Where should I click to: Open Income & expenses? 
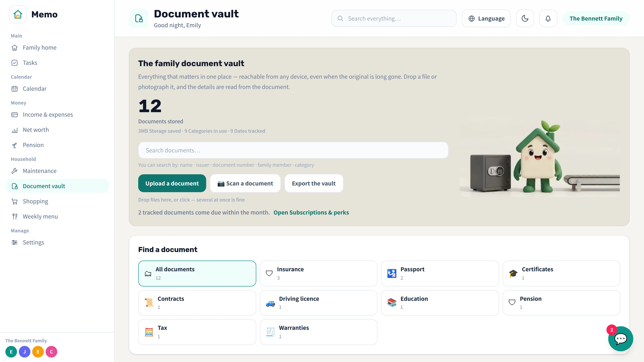tap(57, 115)
